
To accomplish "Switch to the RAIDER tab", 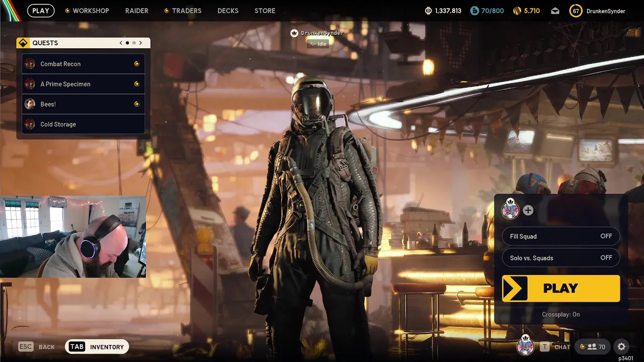I will 137,11.
